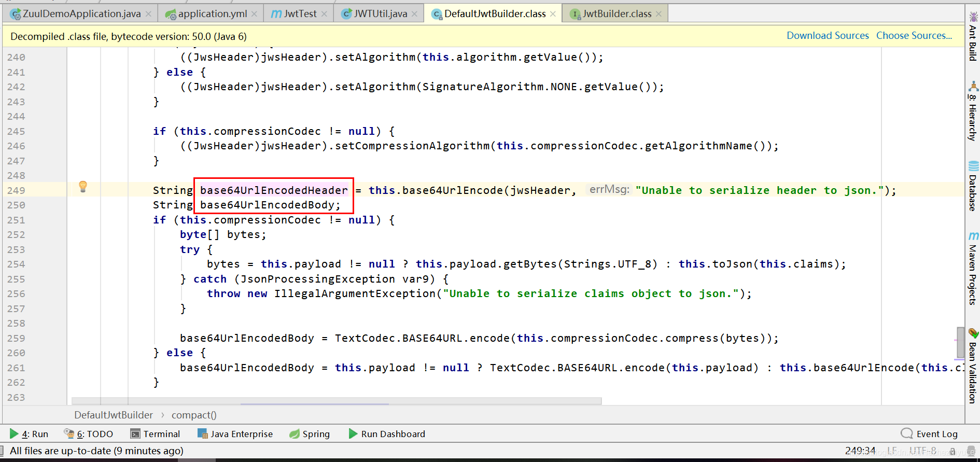Image resolution: width=980 pixels, height=462 pixels.
Task: Open the JWTUtil.java tab
Action: (x=380, y=14)
